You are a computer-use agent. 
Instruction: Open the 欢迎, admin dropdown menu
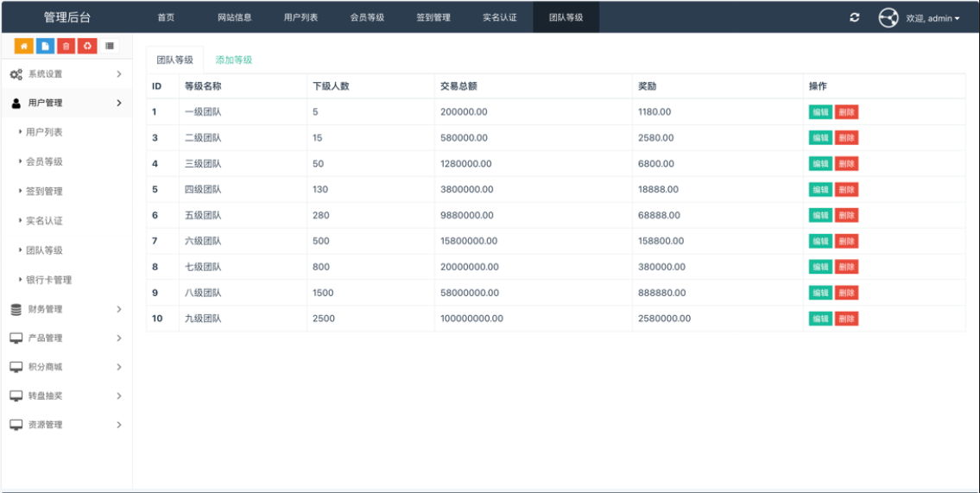click(x=933, y=18)
